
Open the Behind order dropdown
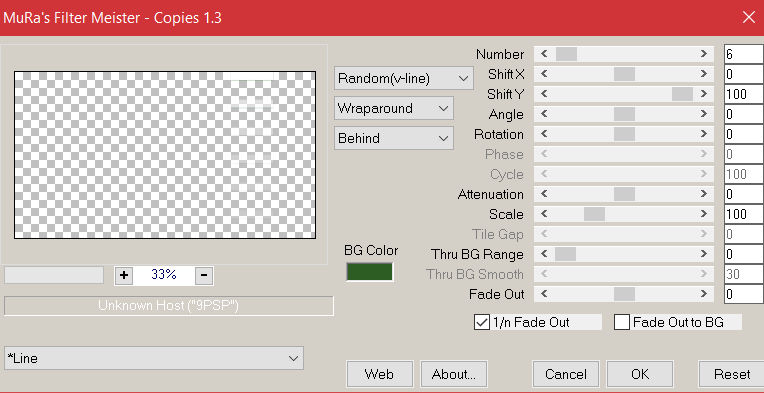coord(394,138)
